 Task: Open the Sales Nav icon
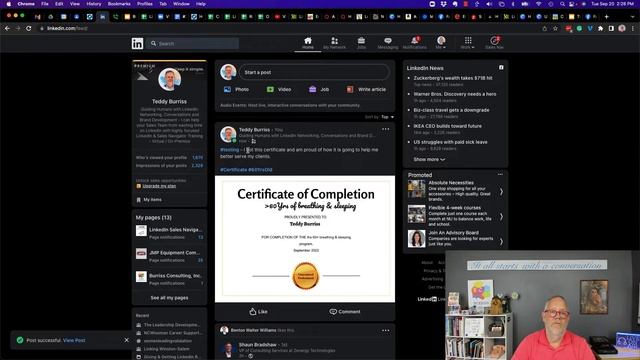(494, 43)
